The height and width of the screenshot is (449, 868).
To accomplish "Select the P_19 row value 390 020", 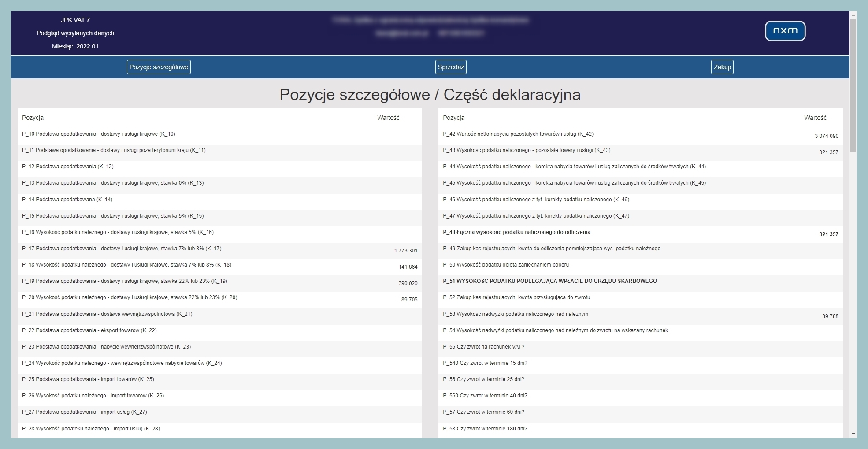I will (x=408, y=283).
